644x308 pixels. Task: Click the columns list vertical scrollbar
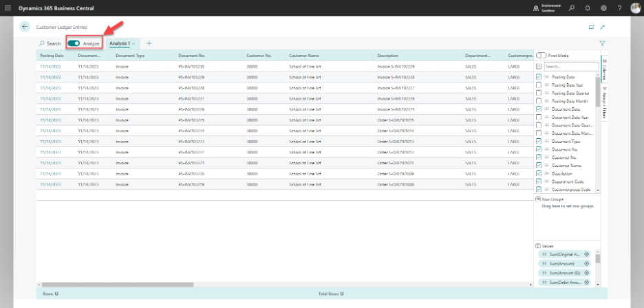[x=597, y=92]
